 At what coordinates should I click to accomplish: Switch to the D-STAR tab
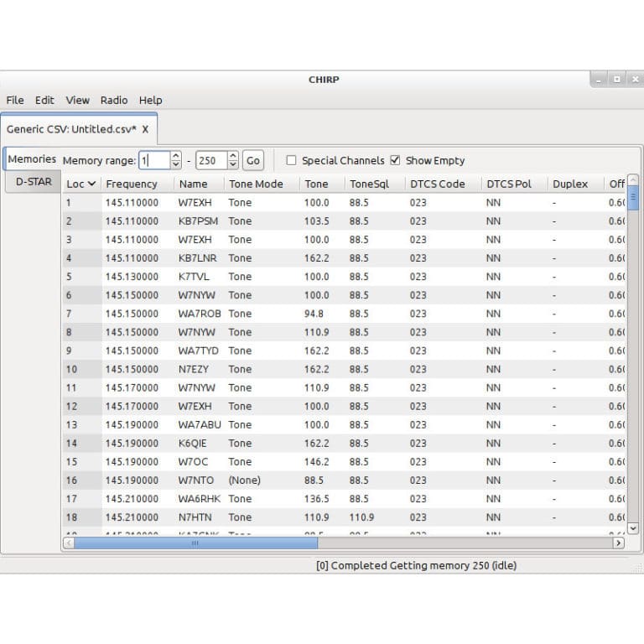coord(34,181)
